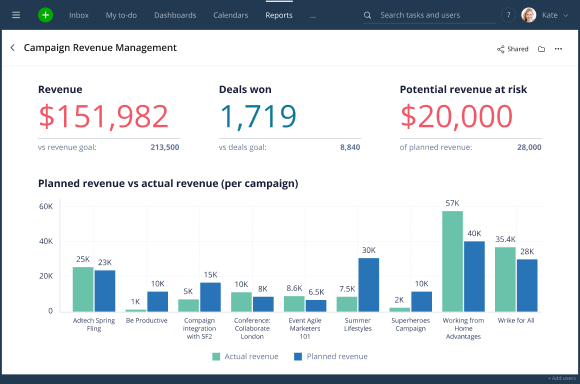Select the 8,840 deals goal value
This screenshot has height=384, width=580.
pyautogui.click(x=350, y=147)
